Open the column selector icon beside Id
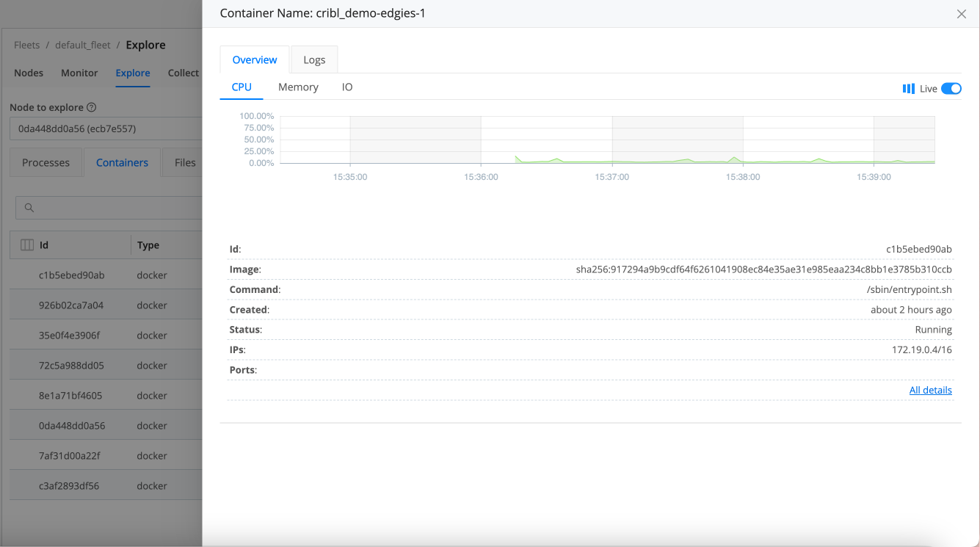980x547 pixels. [27, 245]
